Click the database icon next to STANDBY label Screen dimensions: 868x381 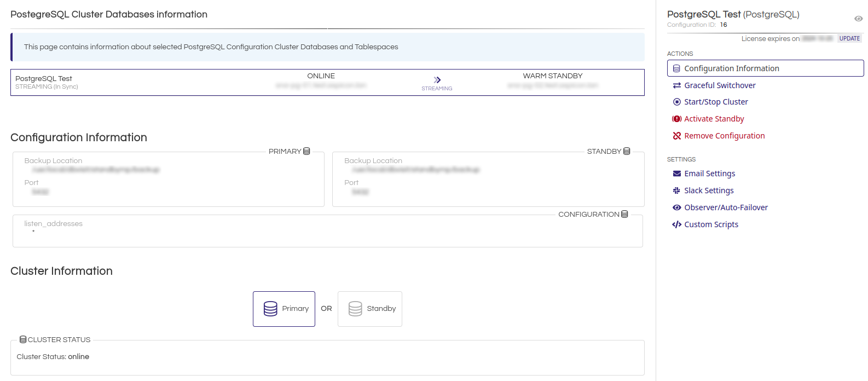pyautogui.click(x=627, y=151)
